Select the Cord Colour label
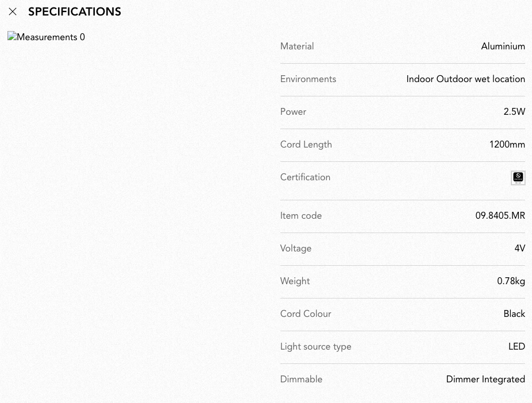Viewport: 532px width, 403px height. tap(306, 314)
